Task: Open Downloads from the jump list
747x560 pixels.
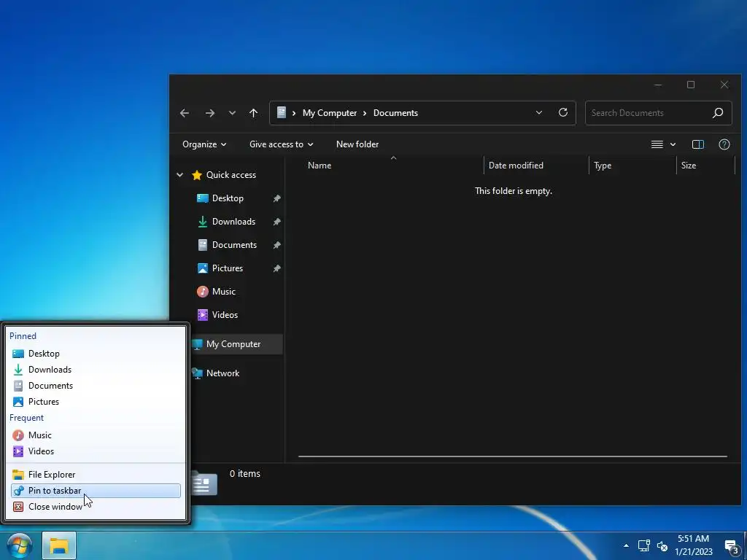Action: pos(96,370)
